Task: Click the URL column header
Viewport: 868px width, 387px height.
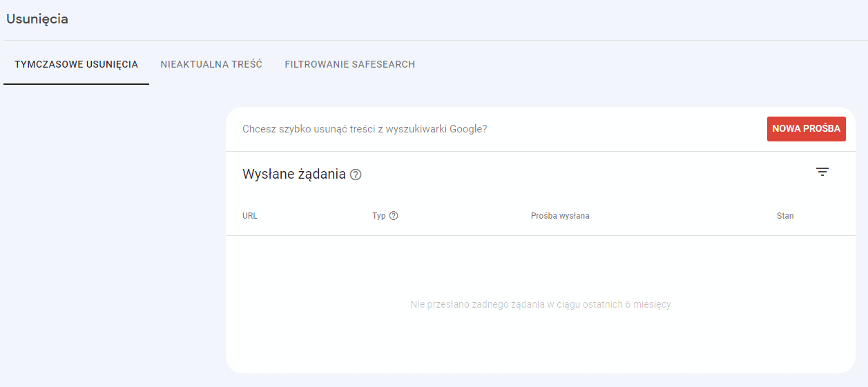Action: [250, 216]
